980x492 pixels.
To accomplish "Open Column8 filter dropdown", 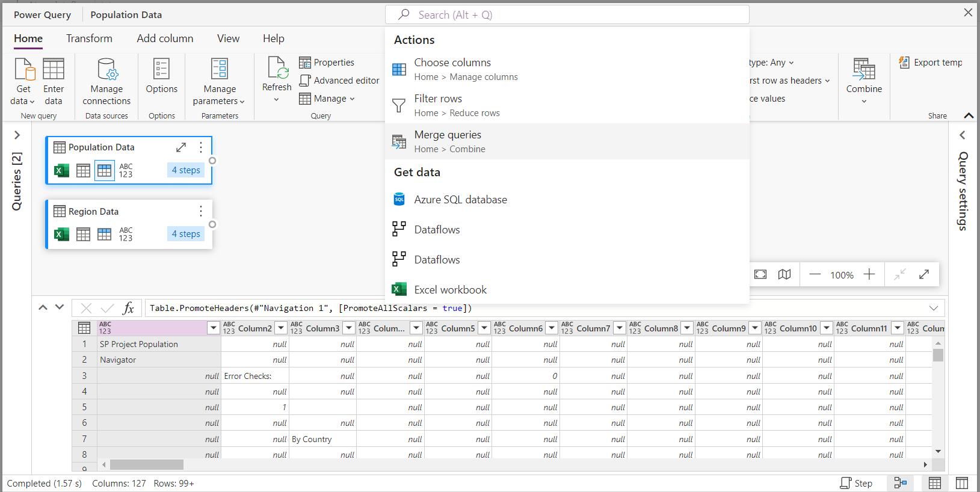I will click(x=687, y=328).
